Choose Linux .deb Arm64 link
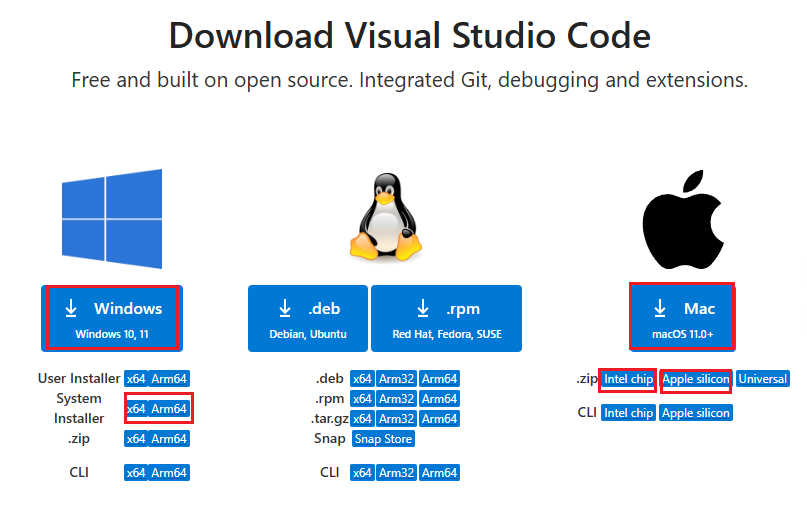 coord(439,379)
